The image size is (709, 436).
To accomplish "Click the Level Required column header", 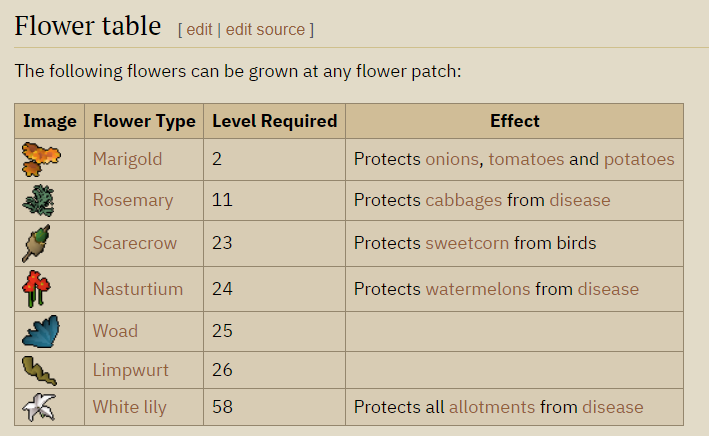I will tap(274, 121).
